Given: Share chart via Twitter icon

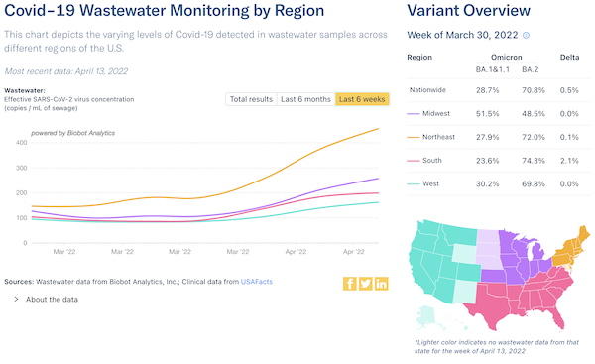Looking at the screenshot, I should 365,284.
